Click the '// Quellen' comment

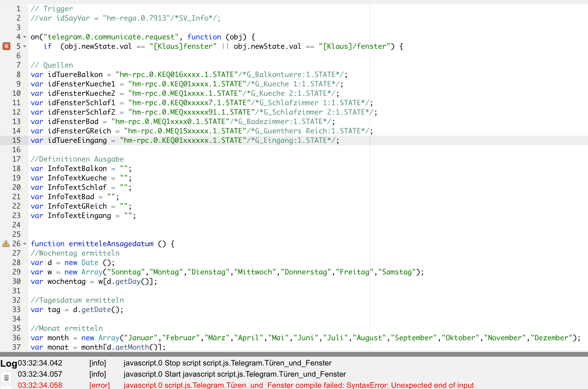52,65
